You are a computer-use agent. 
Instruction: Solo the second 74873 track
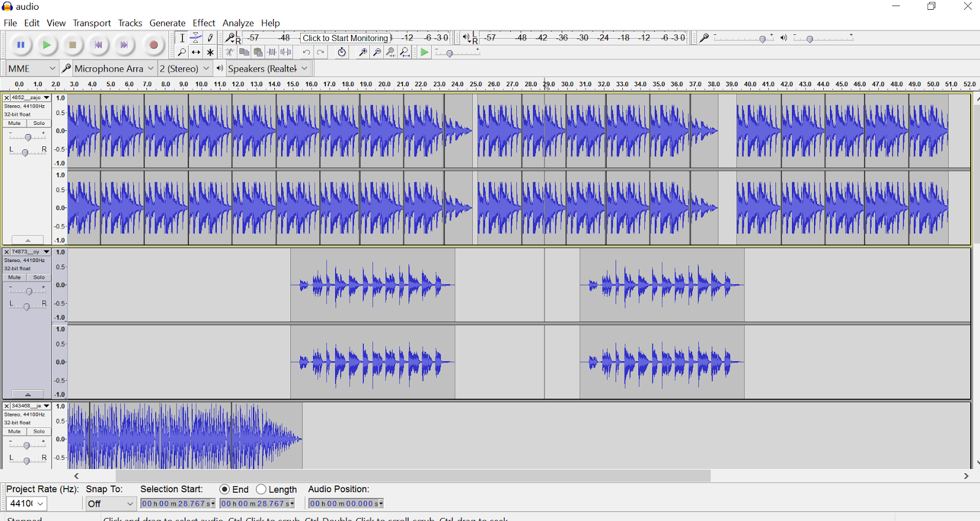click(39, 277)
